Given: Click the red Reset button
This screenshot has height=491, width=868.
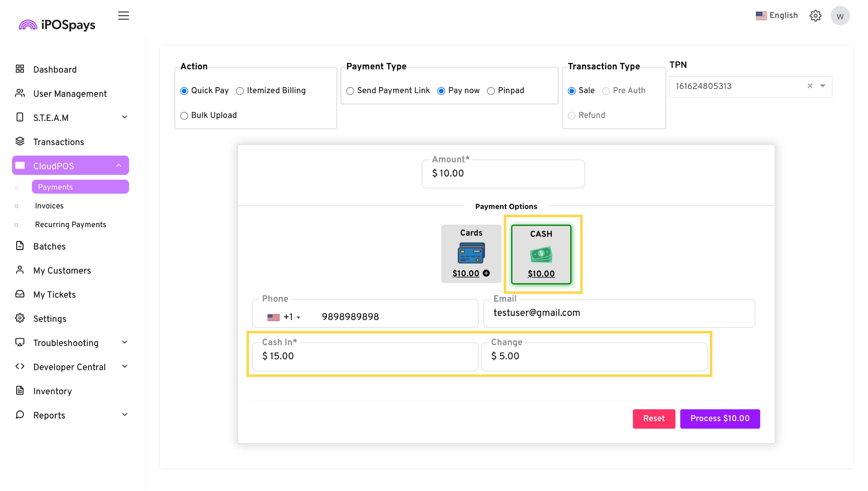Looking at the screenshot, I should (x=654, y=419).
